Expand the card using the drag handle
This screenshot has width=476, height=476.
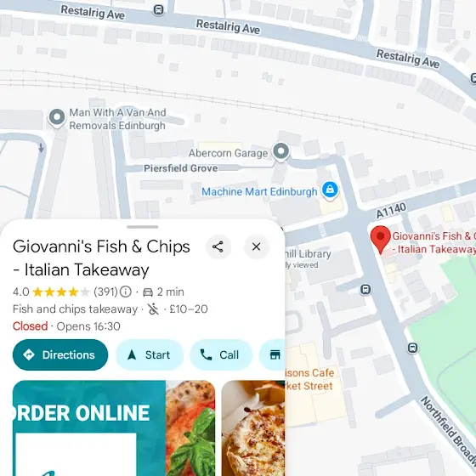click(143, 227)
